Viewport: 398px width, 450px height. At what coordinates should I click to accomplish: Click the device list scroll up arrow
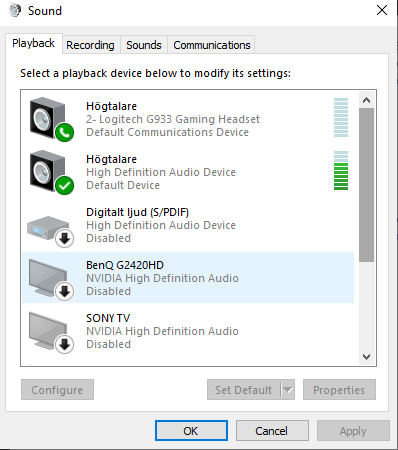pos(367,100)
